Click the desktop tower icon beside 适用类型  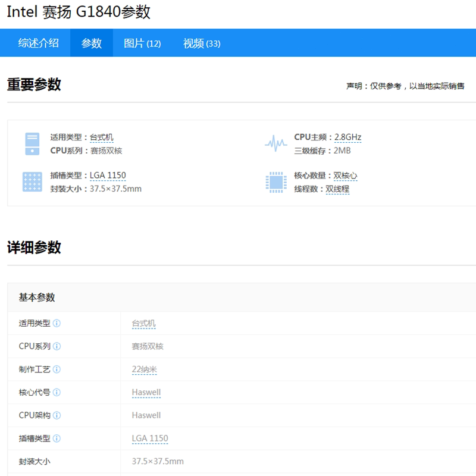pos(32,144)
